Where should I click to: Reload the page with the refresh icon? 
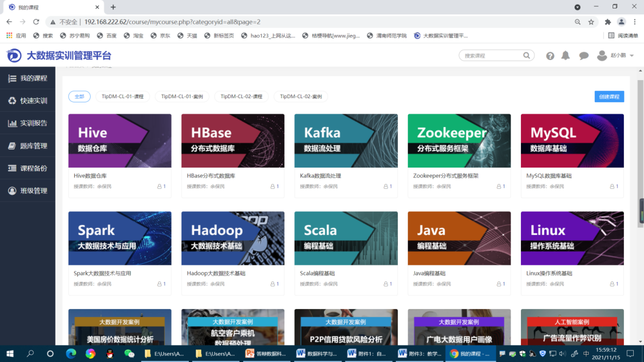(x=36, y=22)
